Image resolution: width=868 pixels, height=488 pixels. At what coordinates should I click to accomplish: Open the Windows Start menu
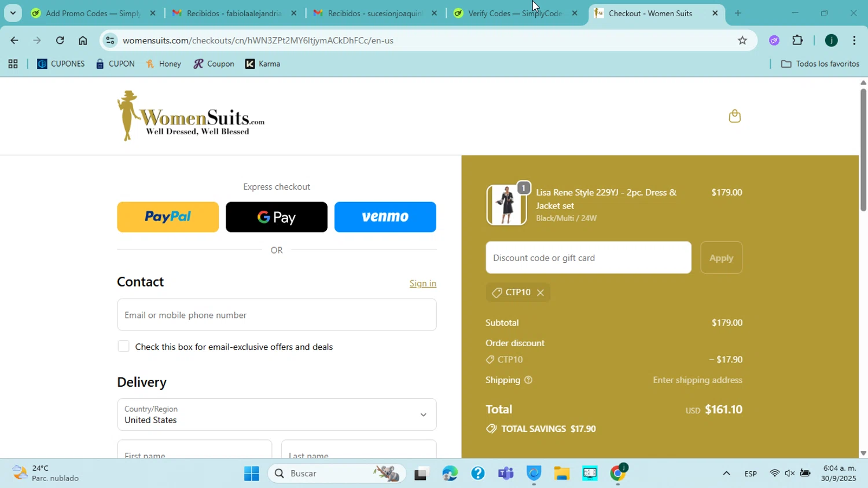[x=251, y=474]
